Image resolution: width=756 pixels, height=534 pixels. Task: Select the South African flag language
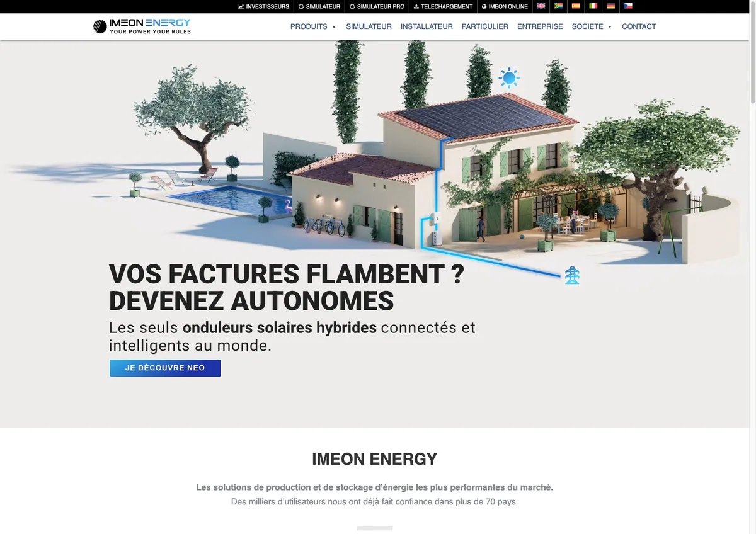(558, 6)
